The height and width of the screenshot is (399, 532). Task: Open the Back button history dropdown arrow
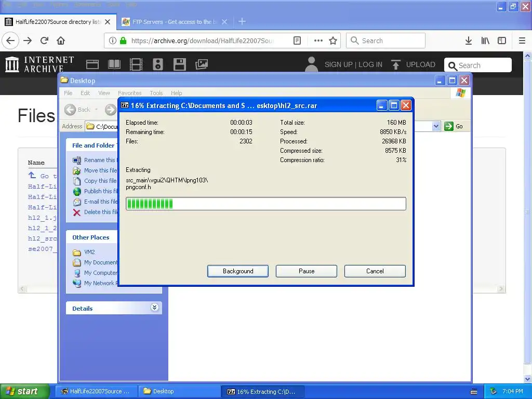point(96,110)
